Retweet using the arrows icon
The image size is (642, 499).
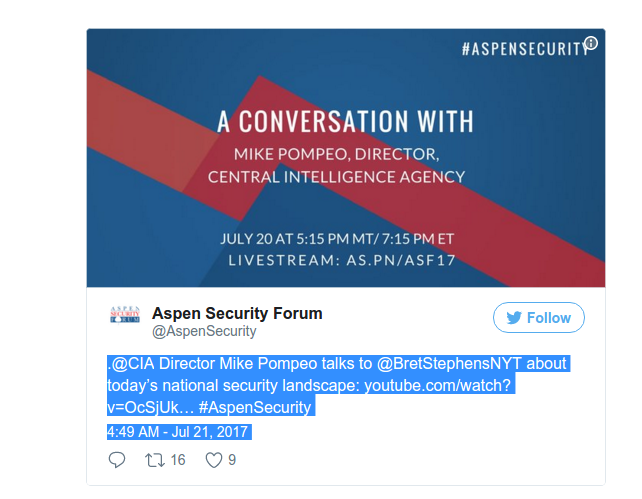(155, 460)
